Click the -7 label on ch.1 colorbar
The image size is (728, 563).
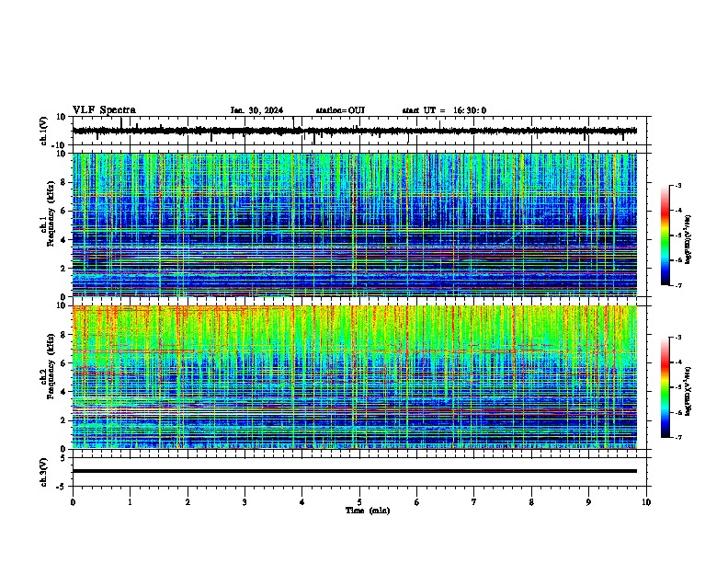click(677, 285)
